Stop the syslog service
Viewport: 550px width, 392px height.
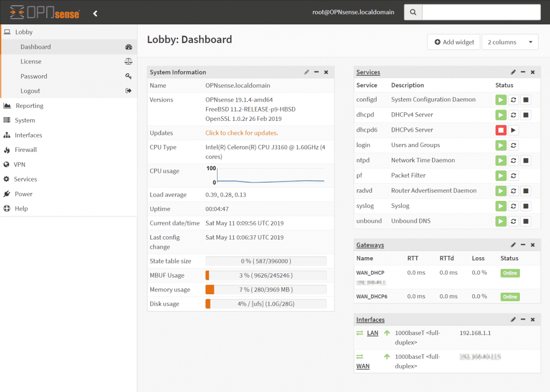(525, 206)
